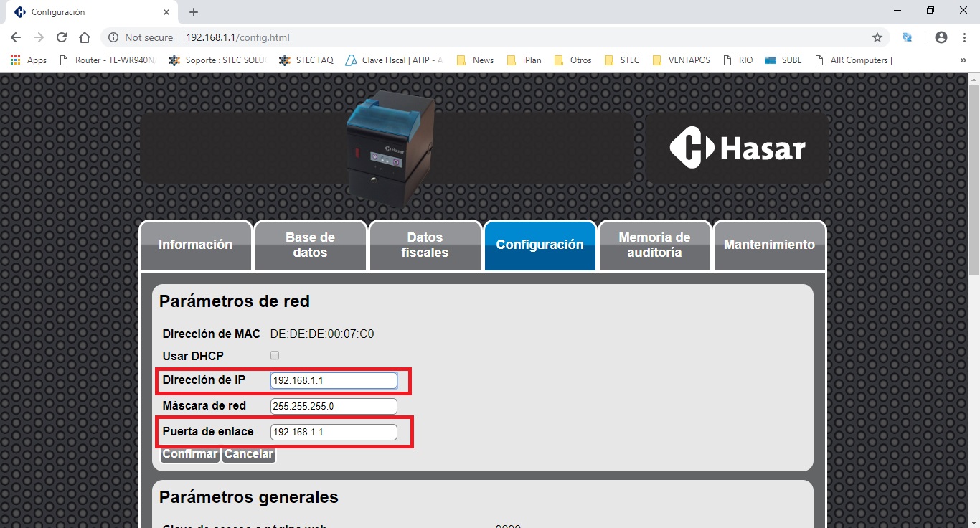Open the Apps grid shortcut
980x528 pixels.
point(29,60)
